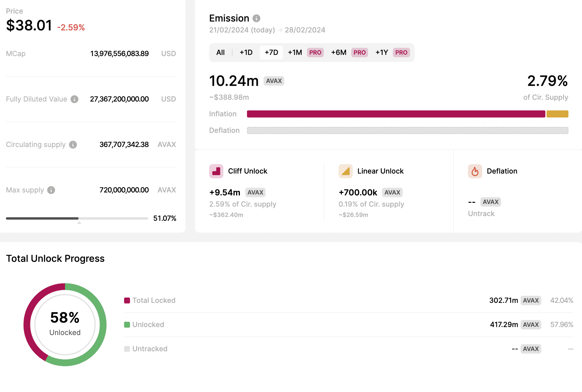Click the crimson Inflation bar segment
Viewport: 582px width, 392px height.
[x=396, y=114]
